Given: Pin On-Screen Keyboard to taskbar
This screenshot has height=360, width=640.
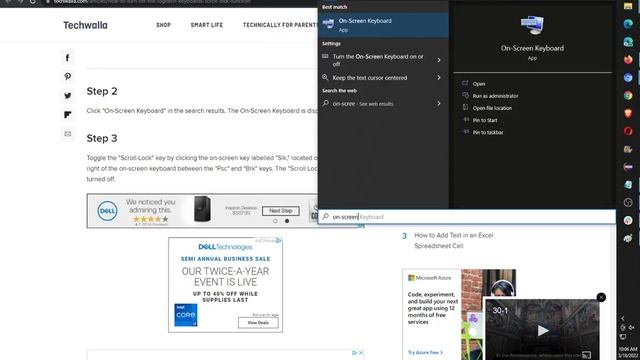Looking at the screenshot, I should pos(488,132).
